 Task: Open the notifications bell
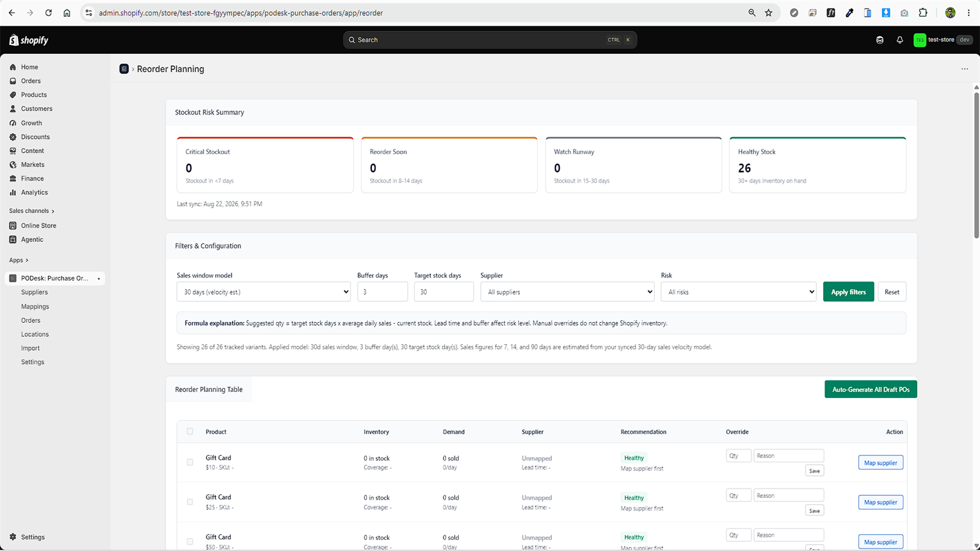tap(900, 40)
